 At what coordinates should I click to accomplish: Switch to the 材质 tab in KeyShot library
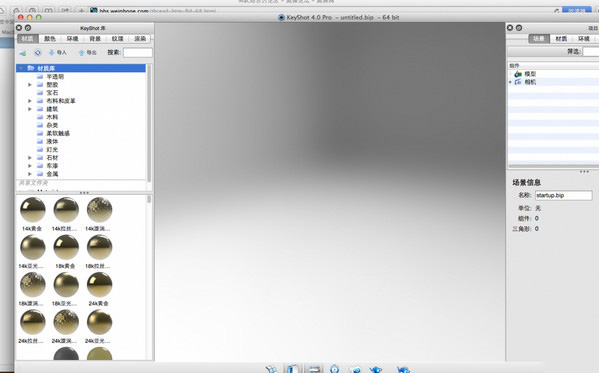pyautogui.click(x=28, y=39)
